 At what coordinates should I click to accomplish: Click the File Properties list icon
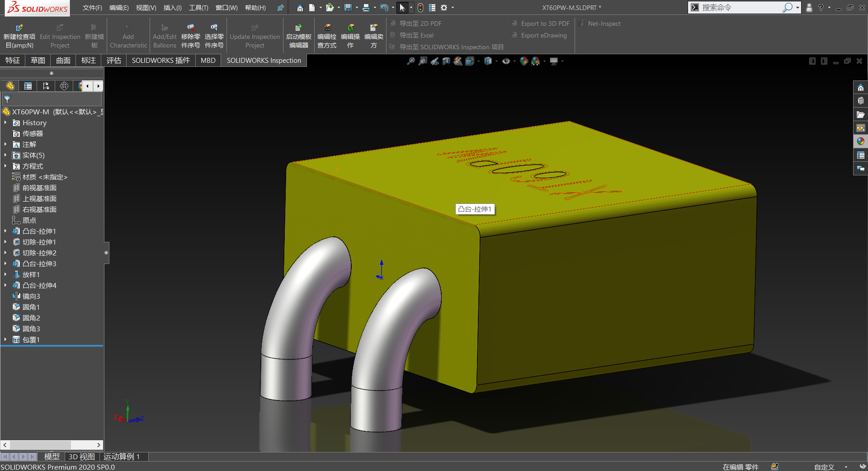tap(432, 8)
